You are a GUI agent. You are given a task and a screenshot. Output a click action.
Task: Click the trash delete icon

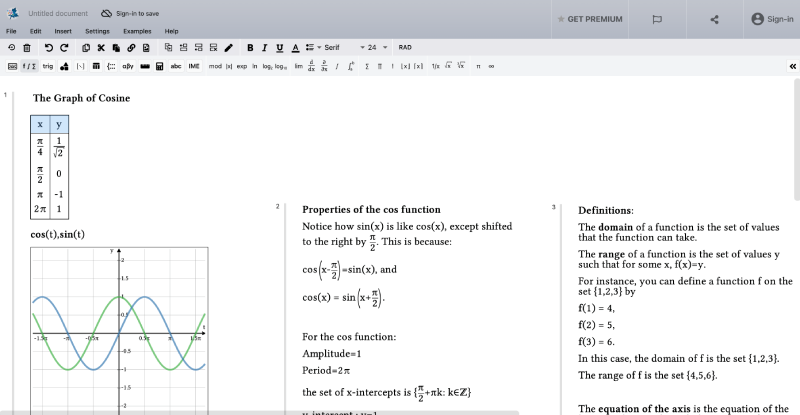pos(27,47)
